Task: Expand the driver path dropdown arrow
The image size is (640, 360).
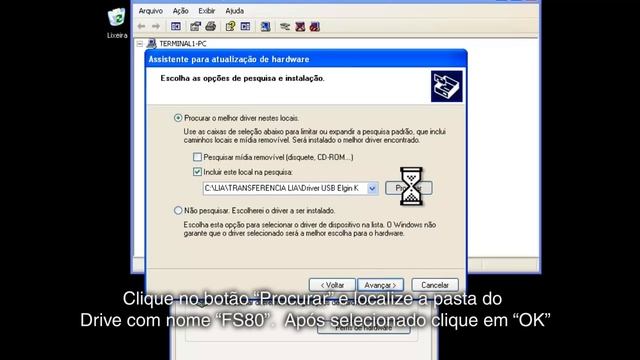Action: [372, 188]
